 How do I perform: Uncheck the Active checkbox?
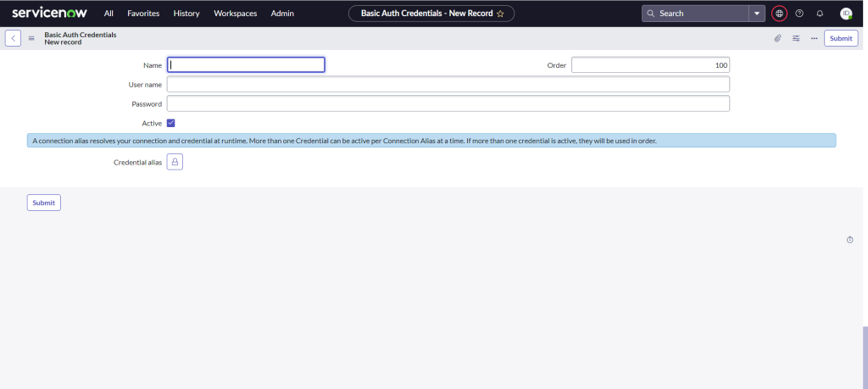(x=171, y=123)
